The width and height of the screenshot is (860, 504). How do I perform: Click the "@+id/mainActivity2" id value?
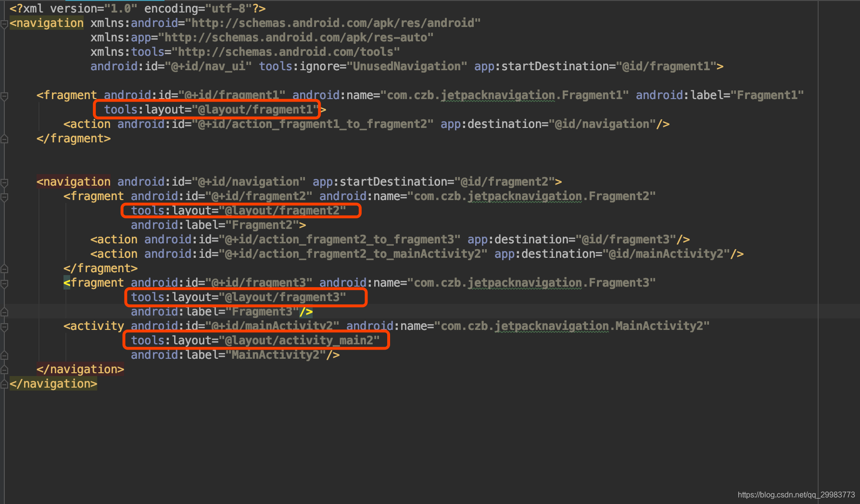[x=272, y=326]
